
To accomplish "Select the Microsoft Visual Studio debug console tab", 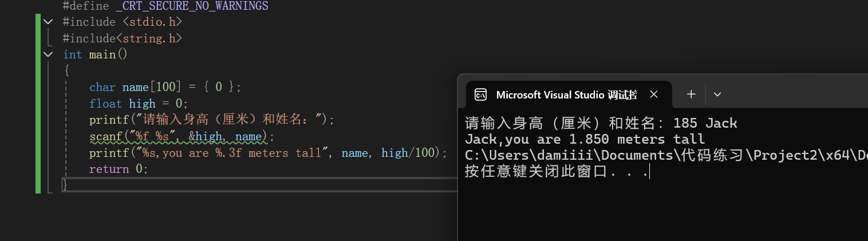I will point(567,94).
